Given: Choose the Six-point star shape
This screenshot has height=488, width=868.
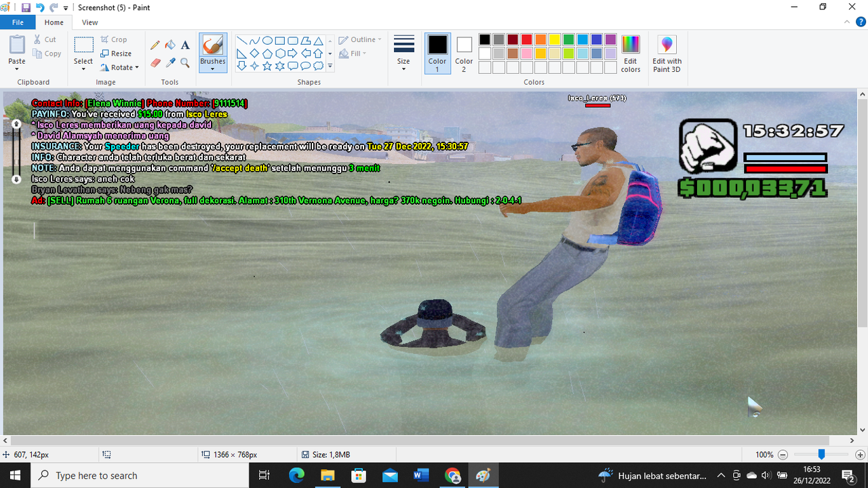Looking at the screenshot, I should [280, 66].
